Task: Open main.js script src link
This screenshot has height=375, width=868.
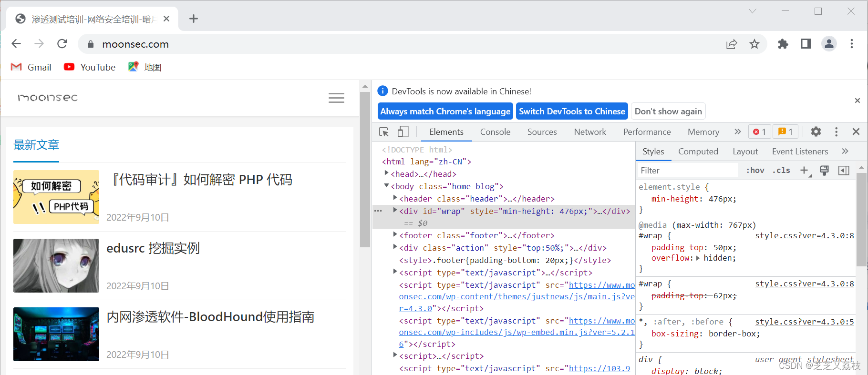Action: pos(517,296)
